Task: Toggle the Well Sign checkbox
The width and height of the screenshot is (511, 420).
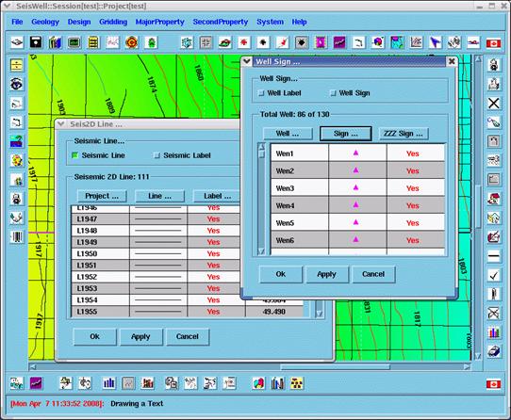Action: click(x=333, y=93)
